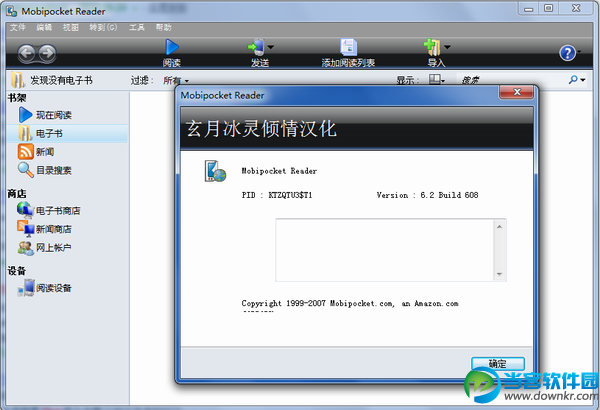
Task: Open 目录搜索 in the sidebar
Action: pyautogui.click(x=45, y=170)
